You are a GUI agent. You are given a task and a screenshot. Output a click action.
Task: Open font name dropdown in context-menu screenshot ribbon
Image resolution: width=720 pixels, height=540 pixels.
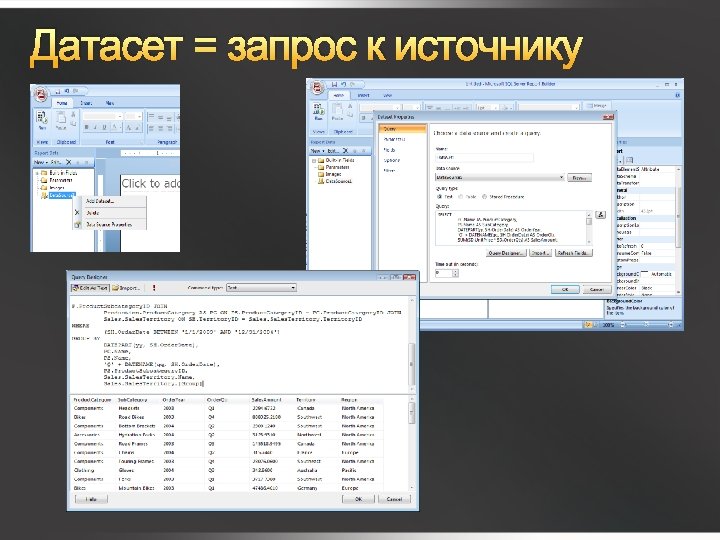[x=120, y=116]
